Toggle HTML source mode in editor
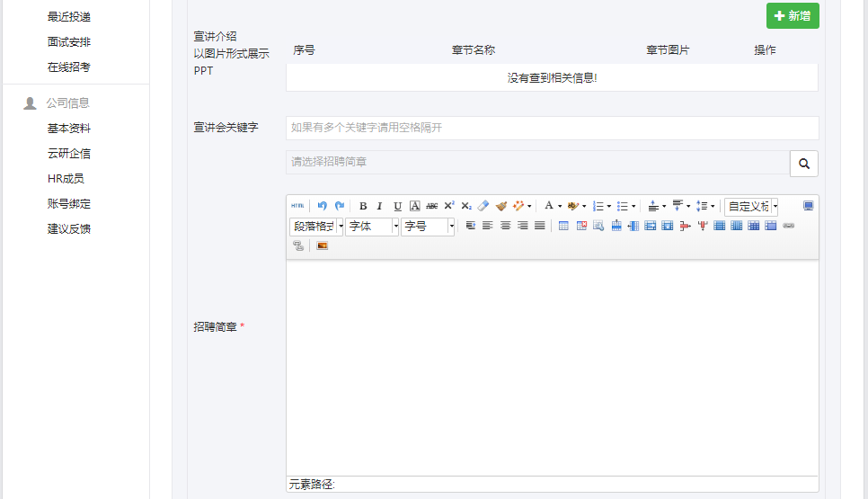Viewport: 868px width, 499px height. click(297, 206)
